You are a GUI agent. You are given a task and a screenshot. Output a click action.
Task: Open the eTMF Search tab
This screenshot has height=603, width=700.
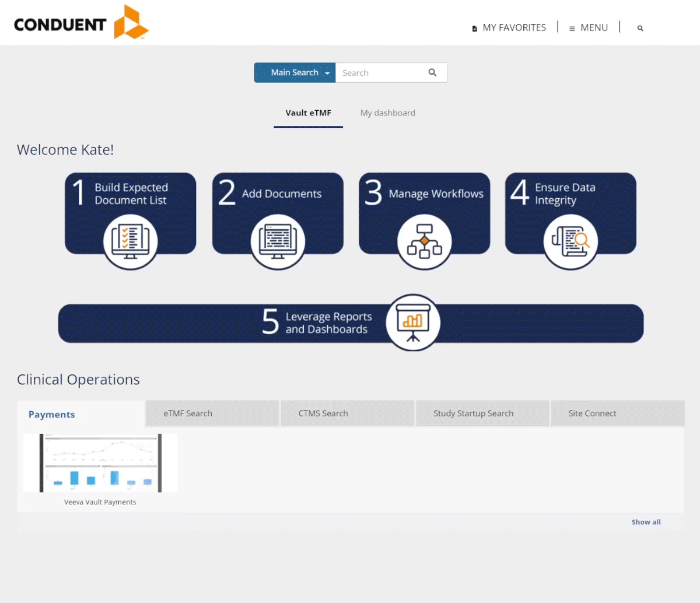pos(212,413)
